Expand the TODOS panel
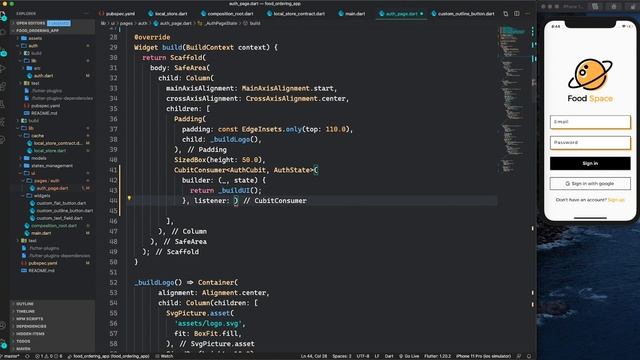Image resolution: width=640 pixels, height=360 pixels. coord(52,341)
